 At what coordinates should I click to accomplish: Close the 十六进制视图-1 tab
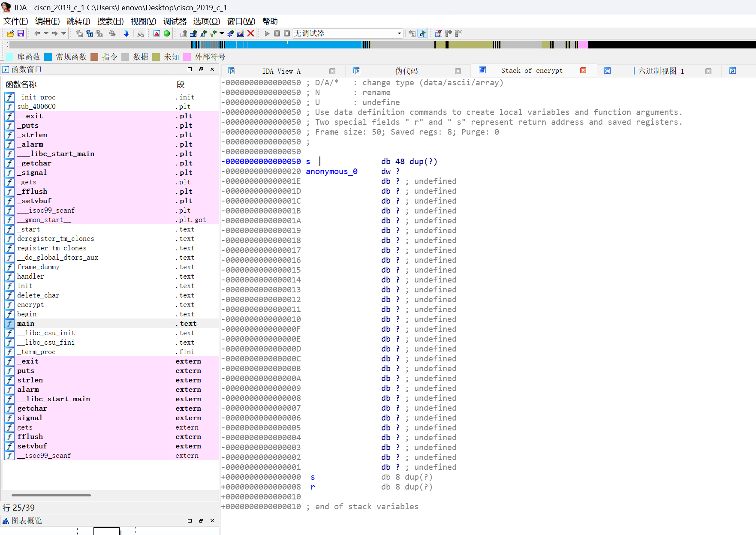click(x=708, y=71)
